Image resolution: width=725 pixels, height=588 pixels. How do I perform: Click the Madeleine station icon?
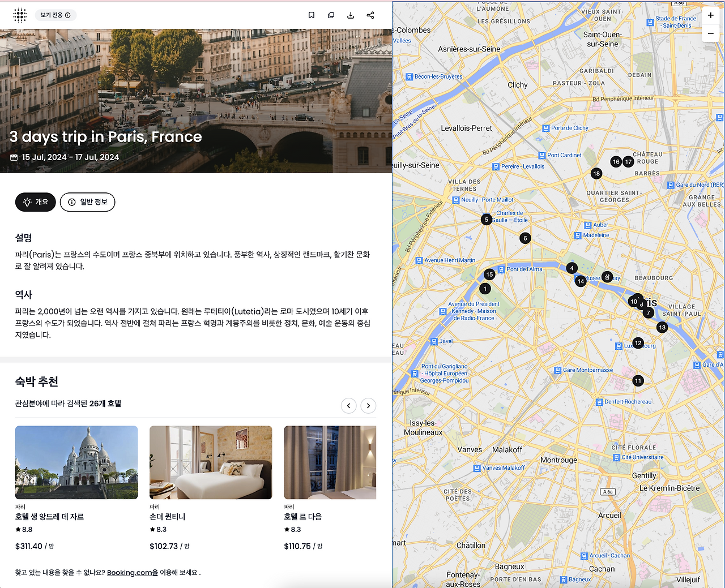point(578,235)
